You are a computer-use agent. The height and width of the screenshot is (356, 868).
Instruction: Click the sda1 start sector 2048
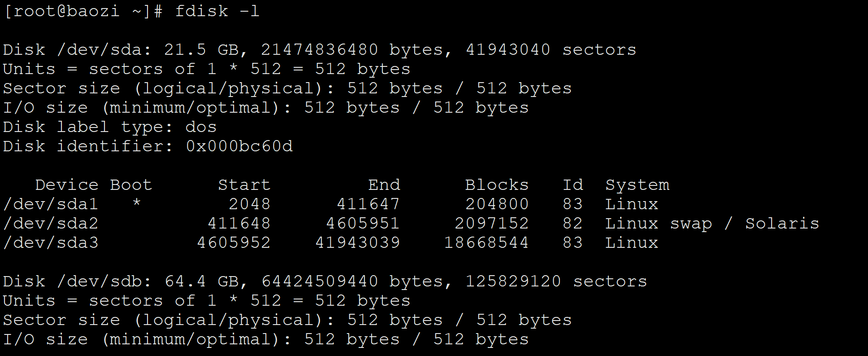[249, 204]
